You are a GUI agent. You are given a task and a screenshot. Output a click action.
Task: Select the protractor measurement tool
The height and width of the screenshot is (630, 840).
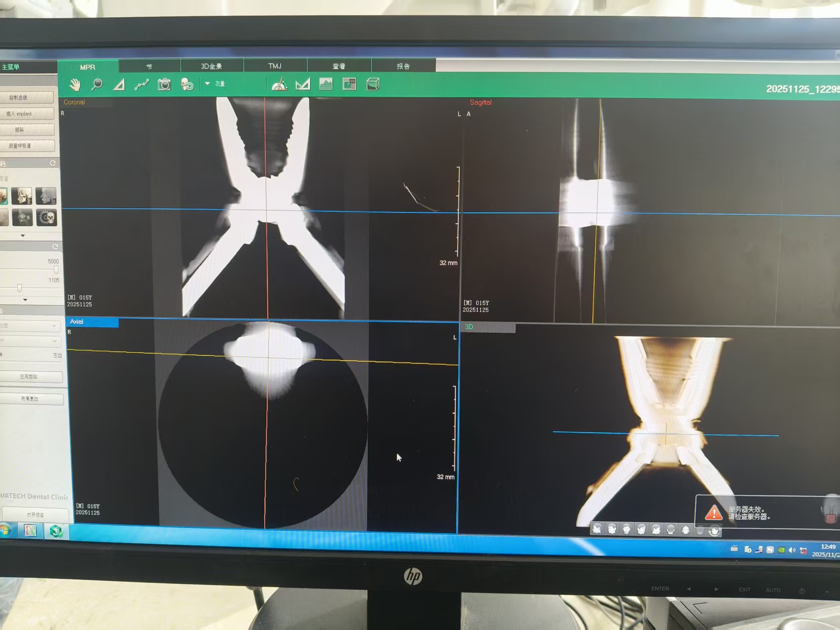280,84
